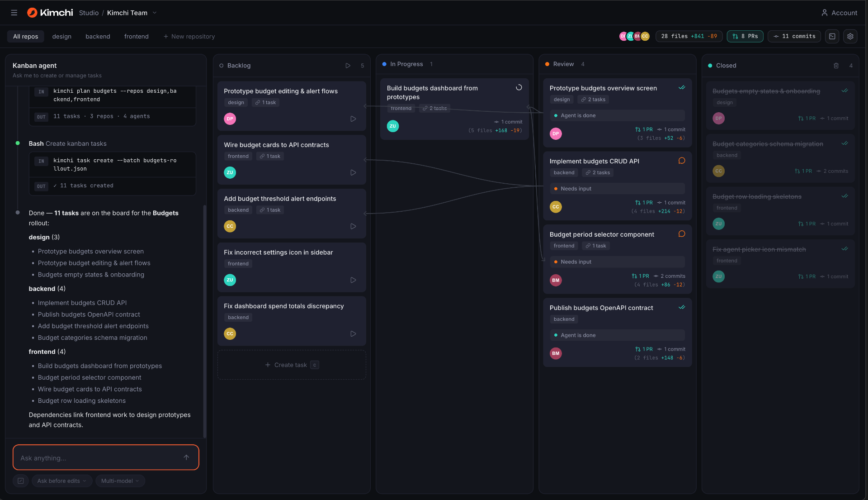Start Prototype budget editing & alert flows task
Screen dimensions: 868x500
[353, 119]
